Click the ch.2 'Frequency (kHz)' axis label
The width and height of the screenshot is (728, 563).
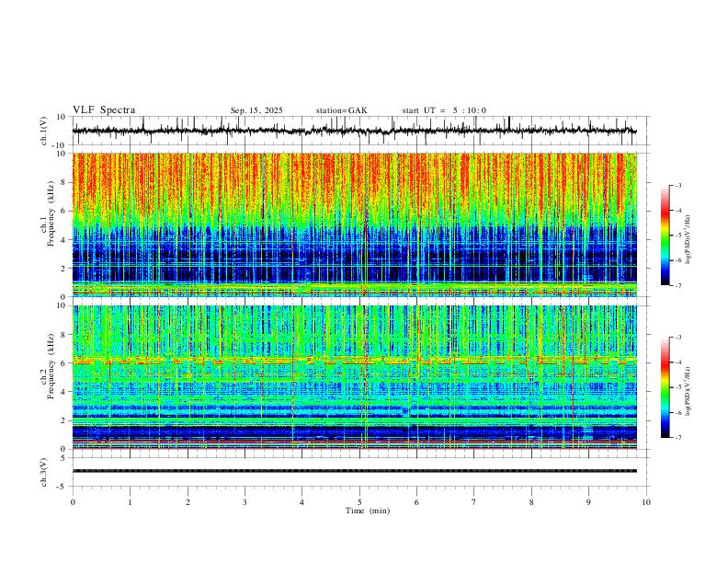[51, 366]
